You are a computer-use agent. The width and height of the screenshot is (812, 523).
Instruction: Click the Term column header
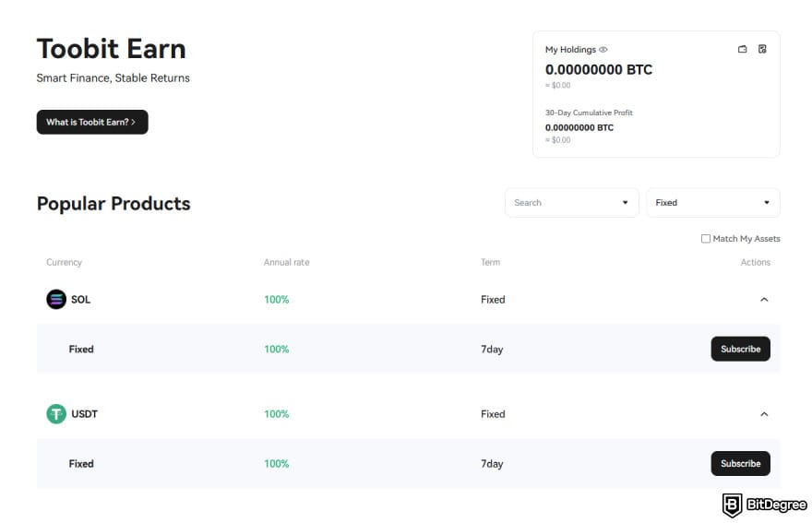tap(490, 263)
